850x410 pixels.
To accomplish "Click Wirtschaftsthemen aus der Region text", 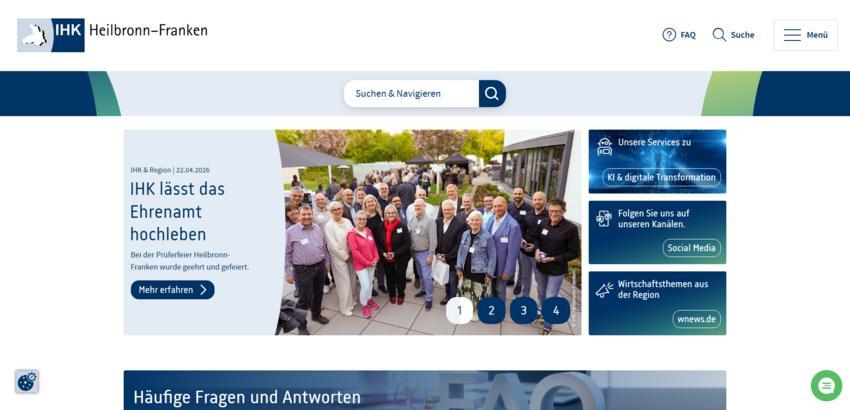I will point(663,289).
